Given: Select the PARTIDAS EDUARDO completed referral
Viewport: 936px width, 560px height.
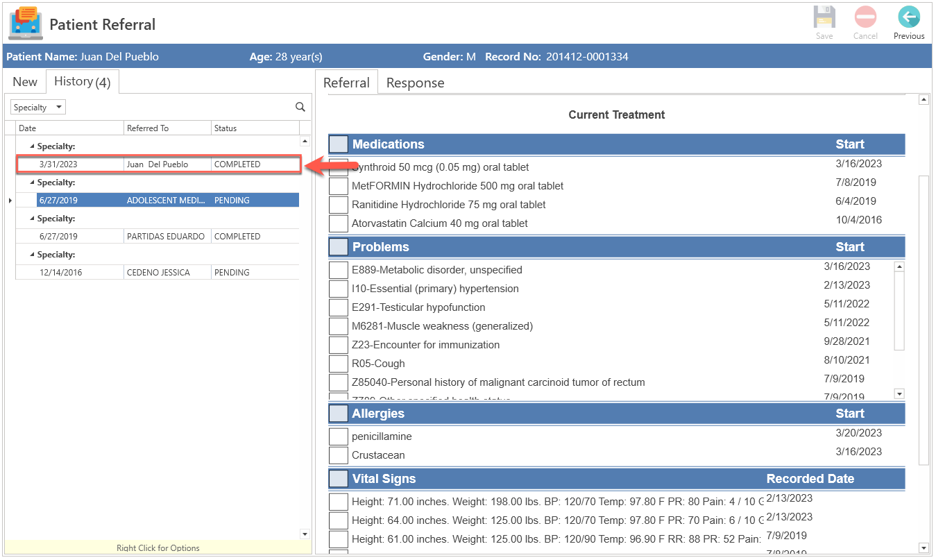Looking at the screenshot, I should [x=158, y=237].
